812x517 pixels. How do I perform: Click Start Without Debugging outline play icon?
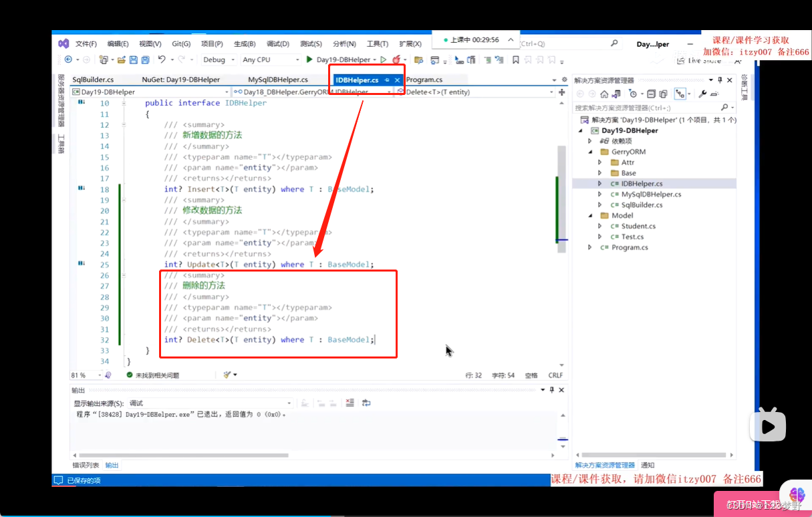pos(383,60)
